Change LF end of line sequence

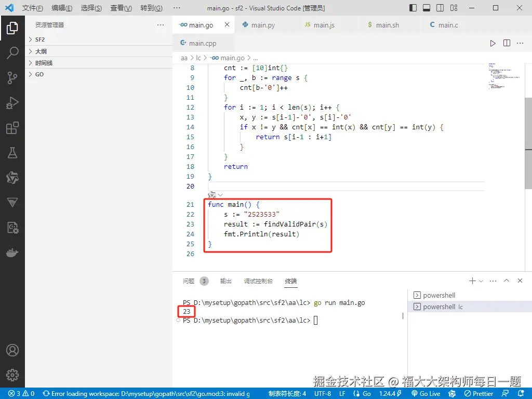click(x=342, y=394)
